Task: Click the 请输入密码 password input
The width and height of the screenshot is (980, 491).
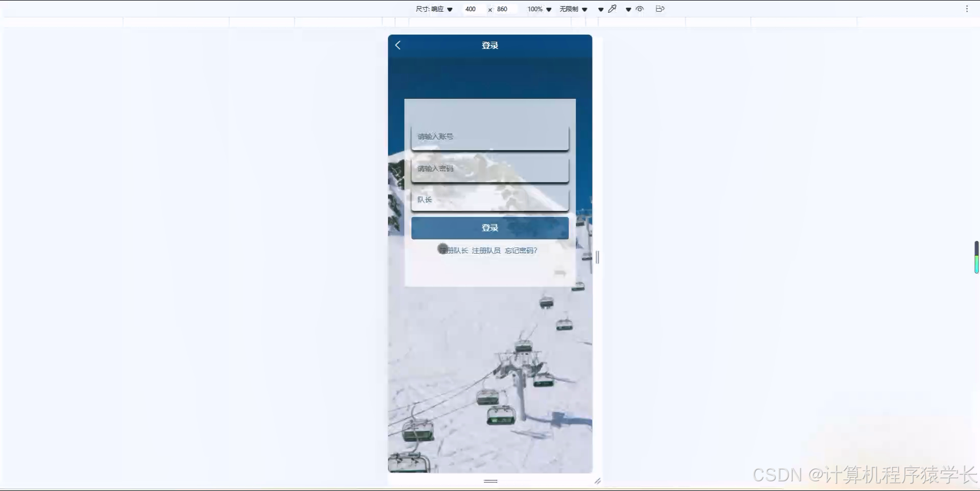Action: (x=490, y=169)
